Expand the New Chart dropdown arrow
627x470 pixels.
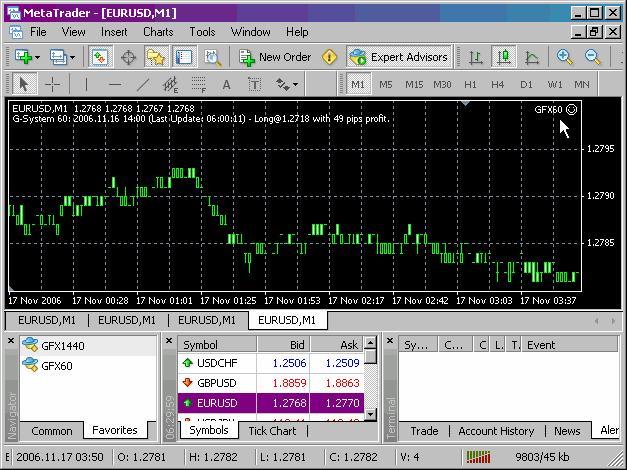(37, 58)
